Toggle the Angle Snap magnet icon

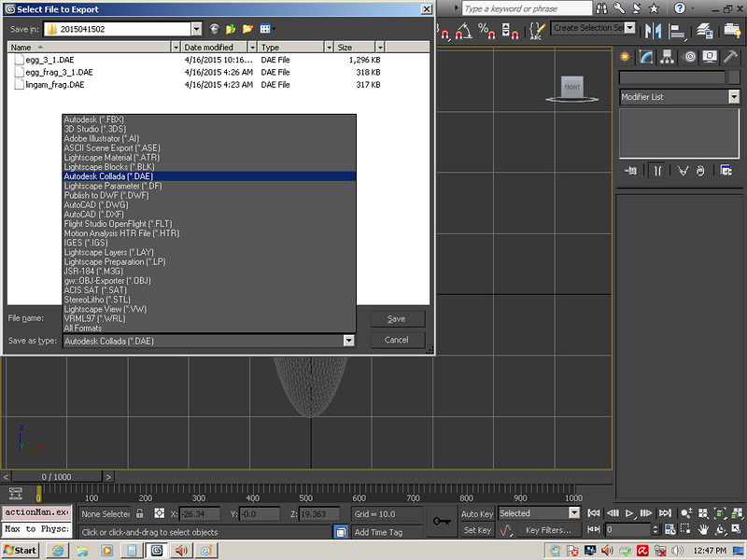click(x=465, y=31)
